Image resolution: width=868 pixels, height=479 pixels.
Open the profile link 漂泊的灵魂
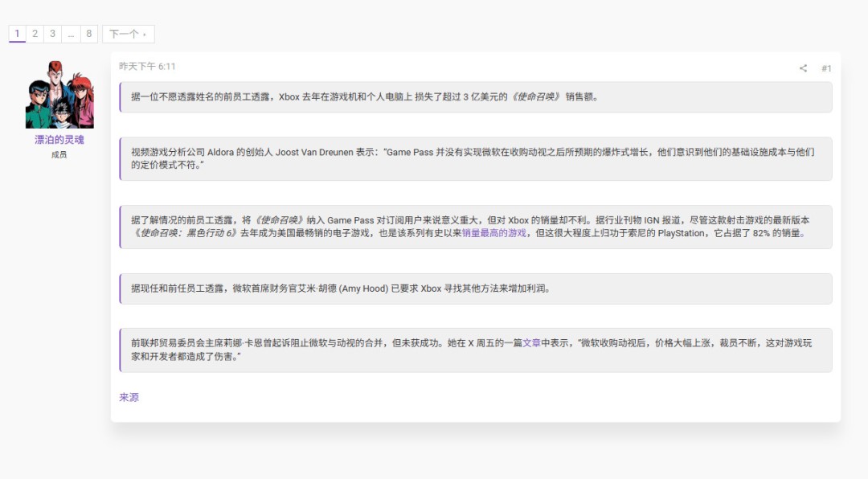click(60, 138)
